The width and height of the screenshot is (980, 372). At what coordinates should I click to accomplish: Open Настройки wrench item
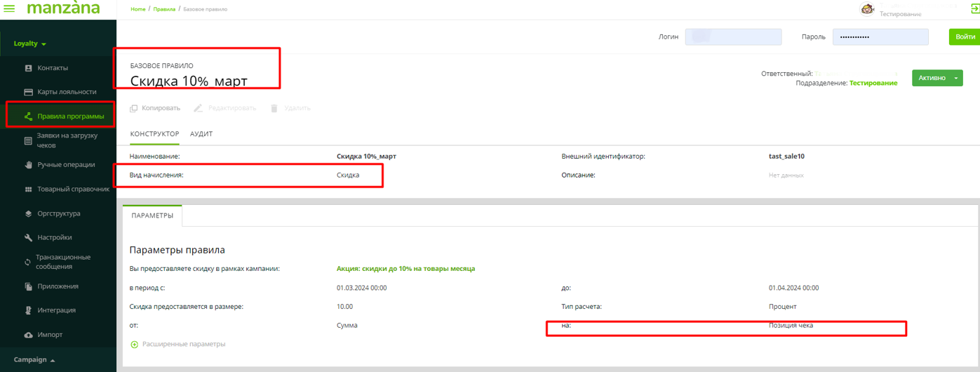54,237
